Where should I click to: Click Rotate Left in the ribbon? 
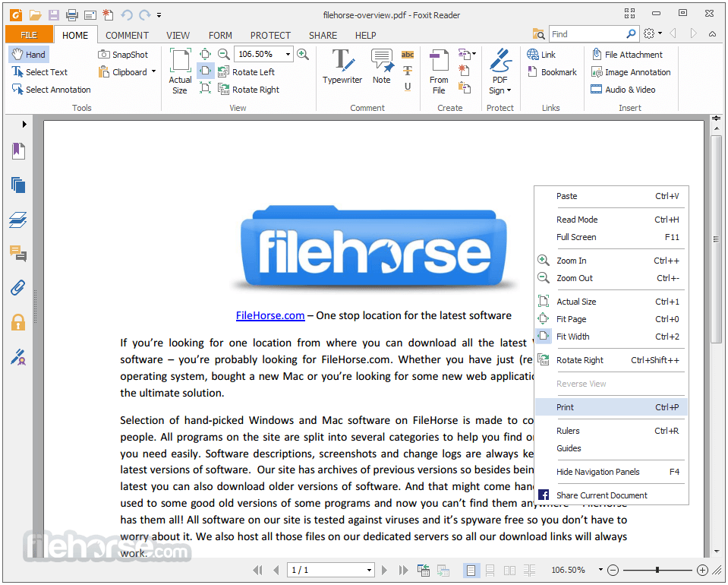(247, 72)
